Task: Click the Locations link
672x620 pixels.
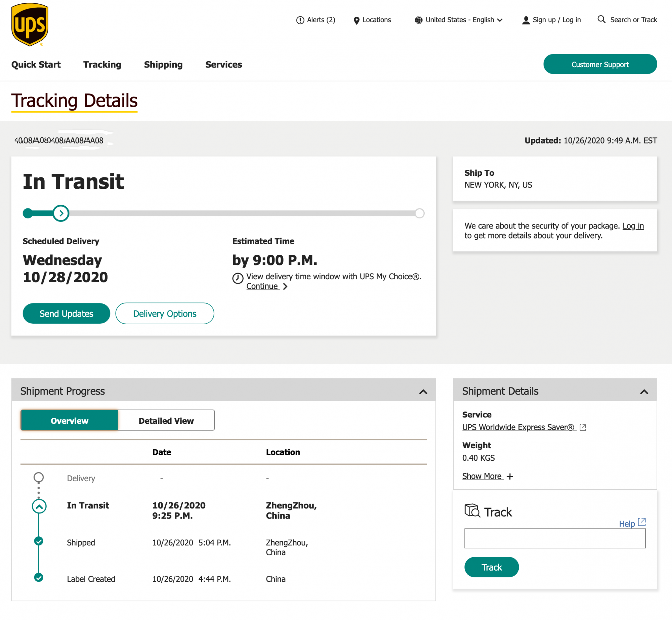Action: click(x=377, y=20)
